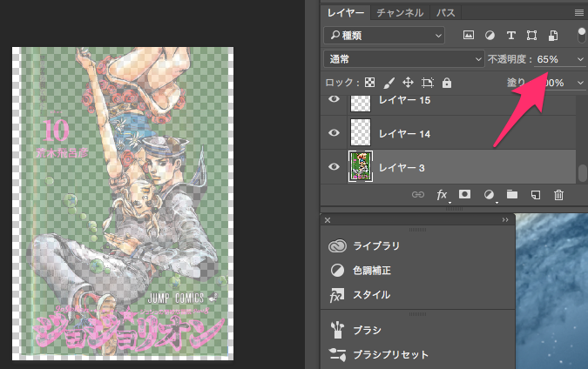588x369 pixels.
Task: Switch to the レイヤー tab
Action: click(x=345, y=13)
